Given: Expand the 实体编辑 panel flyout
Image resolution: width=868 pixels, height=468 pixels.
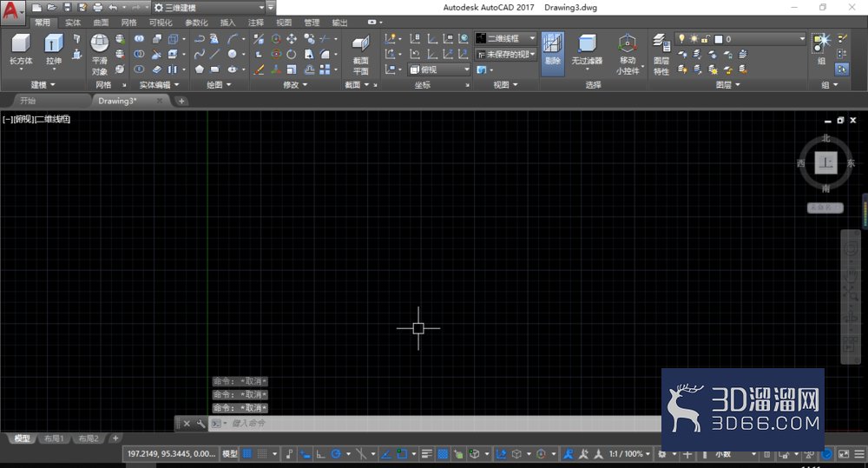Looking at the screenshot, I should [160, 85].
